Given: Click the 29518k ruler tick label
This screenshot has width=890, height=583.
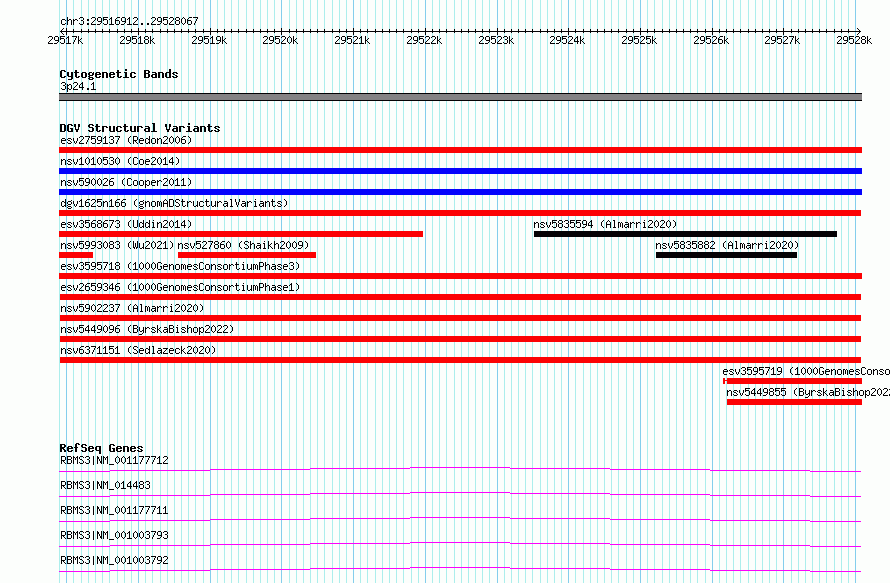Looking at the screenshot, I should pos(137,40).
